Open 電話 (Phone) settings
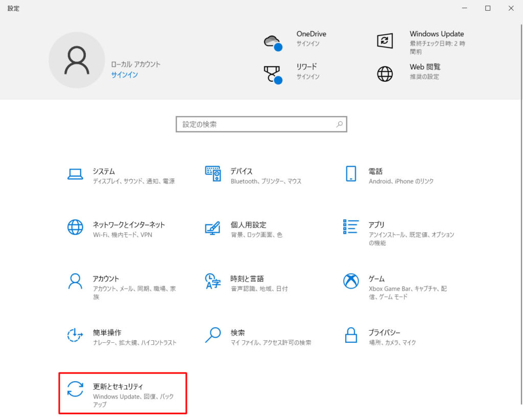 (351, 174)
